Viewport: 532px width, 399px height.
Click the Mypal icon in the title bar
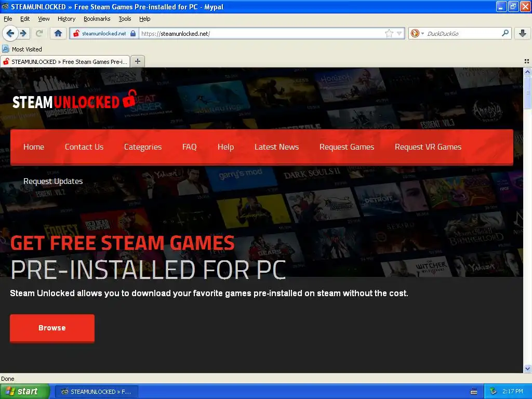[5, 6]
